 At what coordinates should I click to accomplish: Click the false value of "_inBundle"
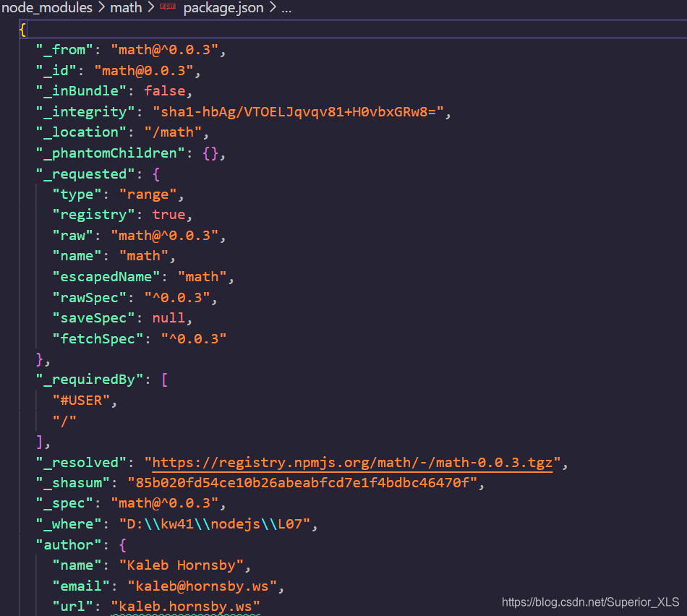click(165, 91)
